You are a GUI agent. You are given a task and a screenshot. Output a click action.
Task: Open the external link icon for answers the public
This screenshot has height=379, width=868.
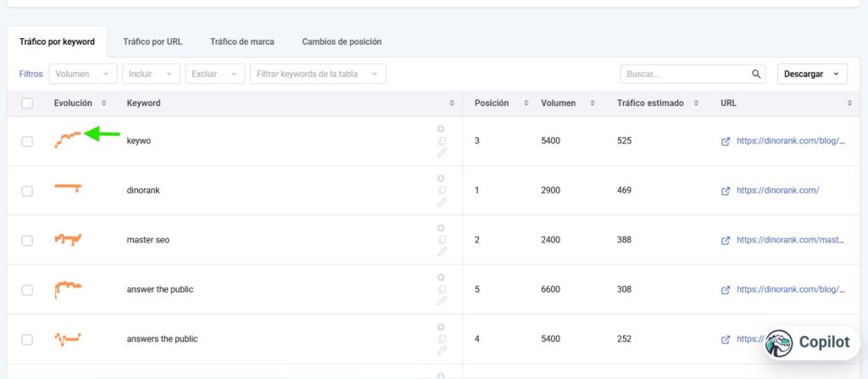coord(726,339)
